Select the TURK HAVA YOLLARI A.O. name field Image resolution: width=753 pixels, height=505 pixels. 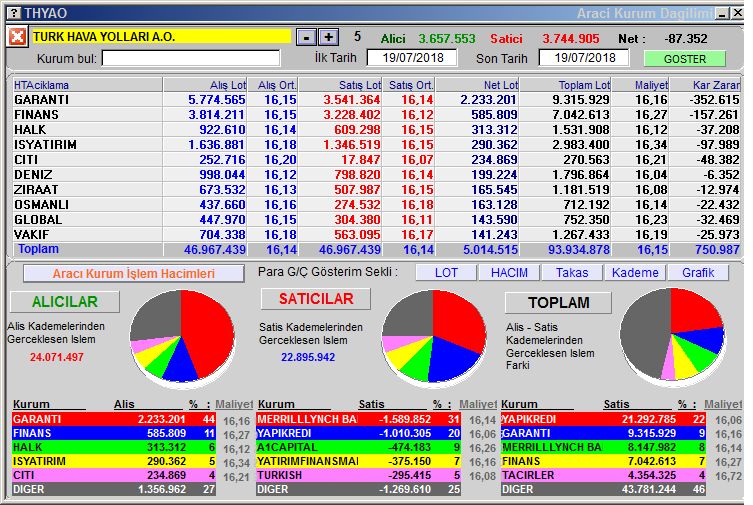point(161,36)
